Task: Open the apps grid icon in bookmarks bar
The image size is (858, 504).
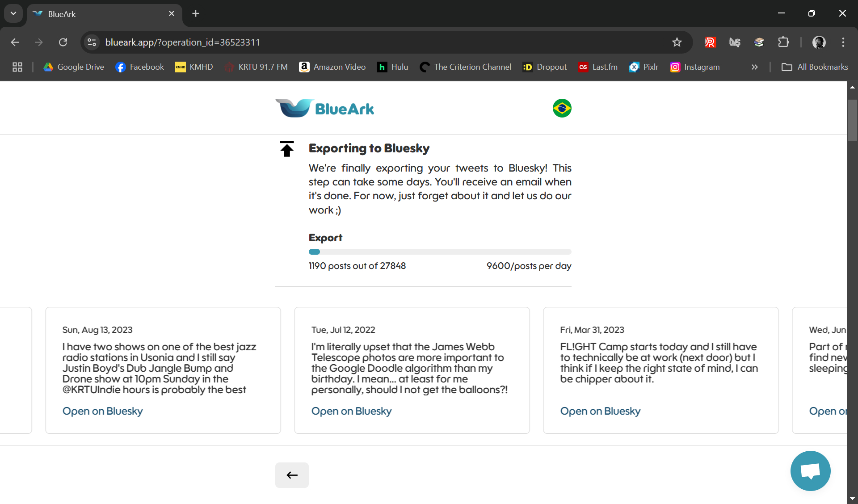Action: (x=17, y=67)
